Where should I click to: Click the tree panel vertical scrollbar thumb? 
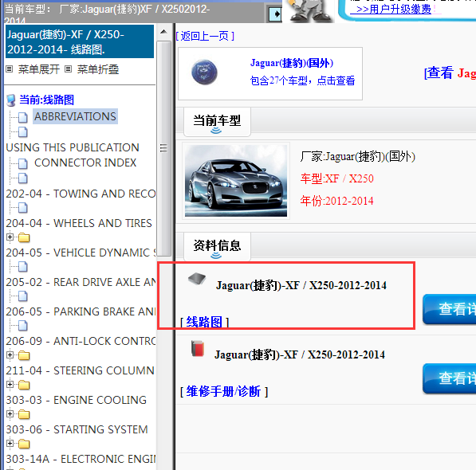pyautogui.click(x=163, y=149)
